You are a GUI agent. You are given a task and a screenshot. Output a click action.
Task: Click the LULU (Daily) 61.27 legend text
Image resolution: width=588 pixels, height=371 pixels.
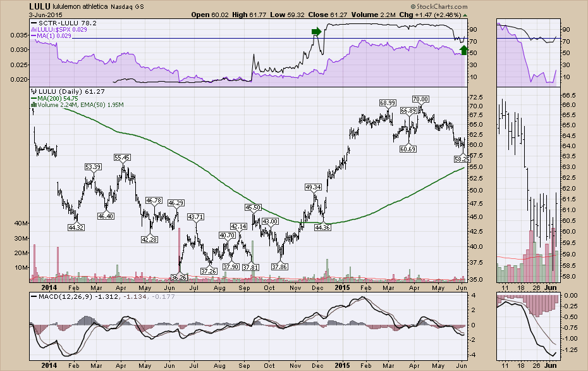click(71, 91)
